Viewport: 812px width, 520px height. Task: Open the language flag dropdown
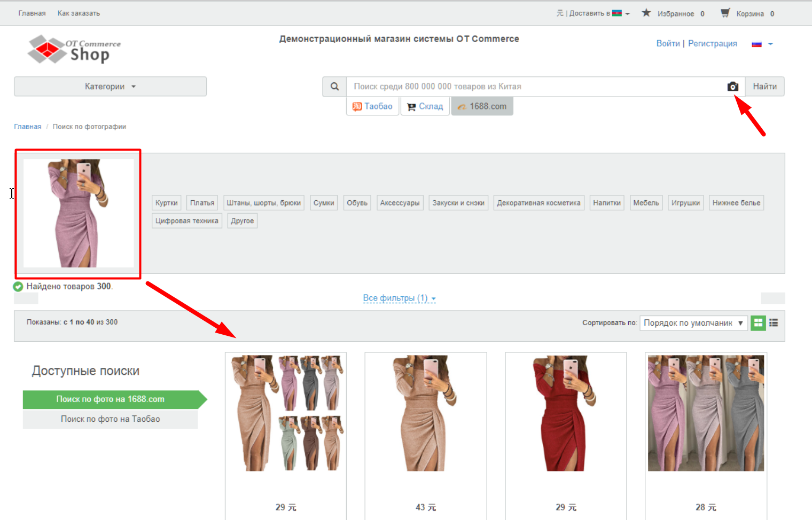762,44
